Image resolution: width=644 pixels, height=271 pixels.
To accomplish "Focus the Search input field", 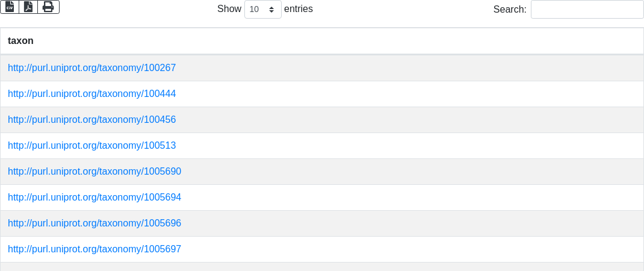I will pos(587,10).
